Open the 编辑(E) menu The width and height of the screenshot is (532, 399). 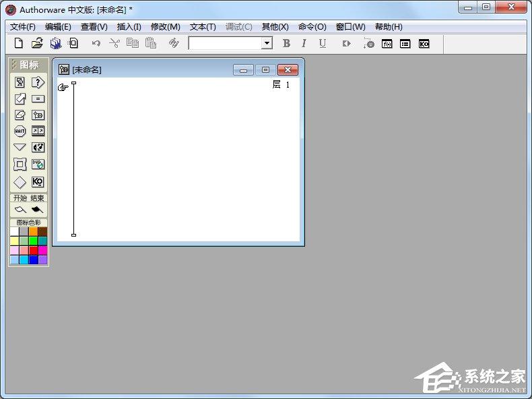point(58,27)
